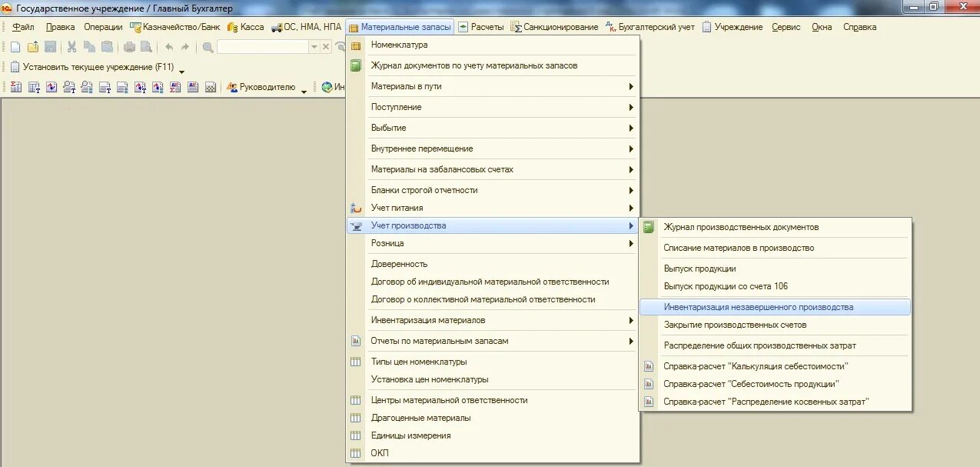Click the undo arrow icon

coord(169,47)
